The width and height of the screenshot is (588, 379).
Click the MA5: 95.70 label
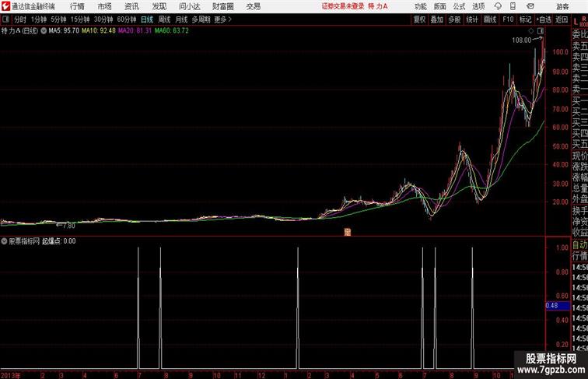[x=64, y=31]
